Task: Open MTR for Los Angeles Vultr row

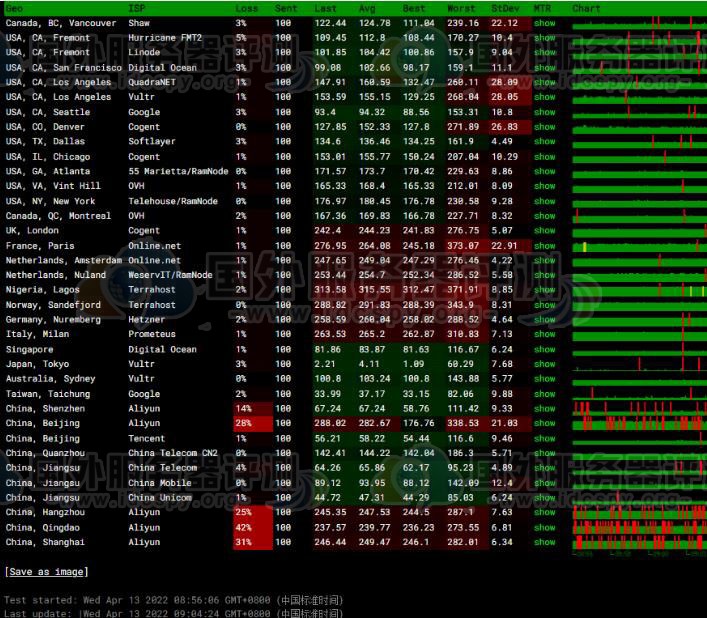Action: coord(545,97)
